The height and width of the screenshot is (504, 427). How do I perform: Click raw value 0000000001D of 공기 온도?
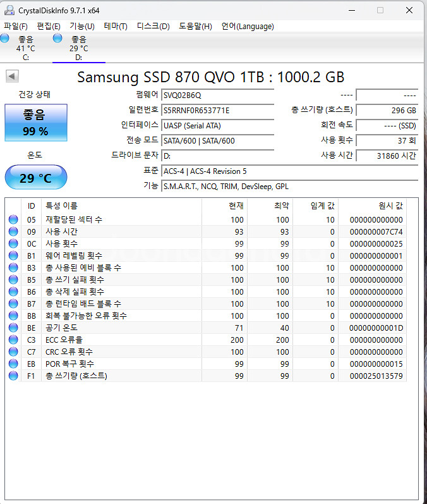click(x=376, y=328)
